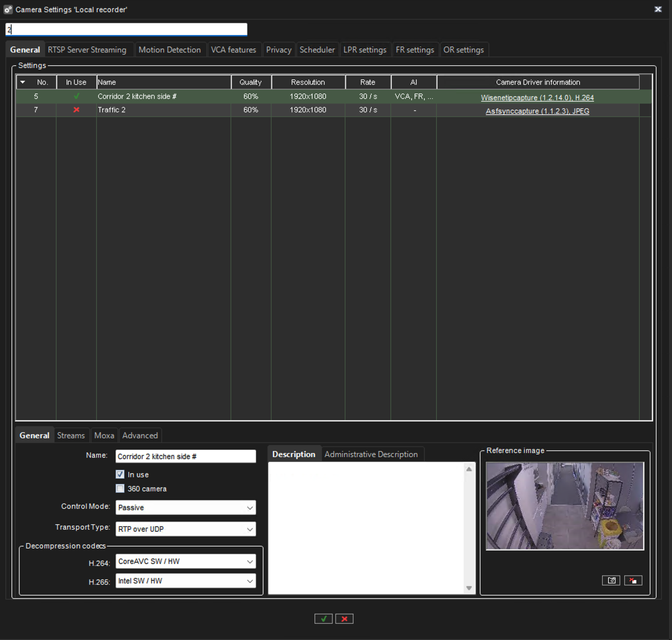
Task: Open the Wisenetipcapture driver information link
Action: [x=537, y=97]
